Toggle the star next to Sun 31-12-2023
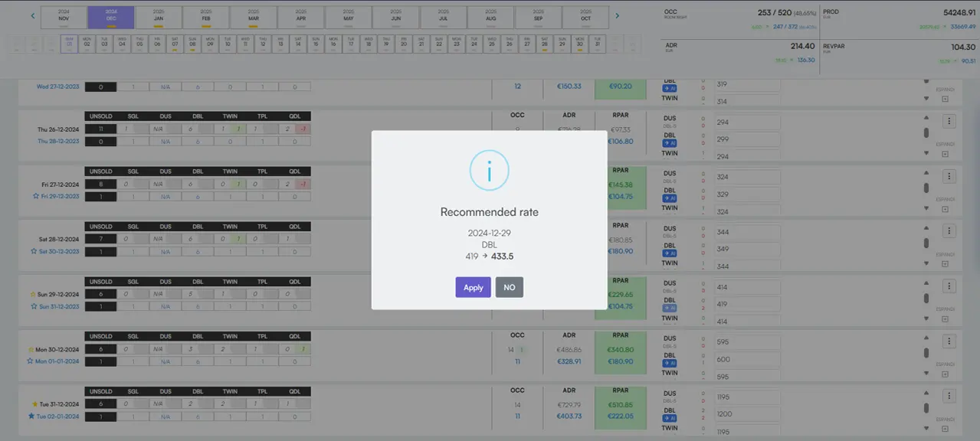Screen dimensions: 980x441 (x=33, y=306)
